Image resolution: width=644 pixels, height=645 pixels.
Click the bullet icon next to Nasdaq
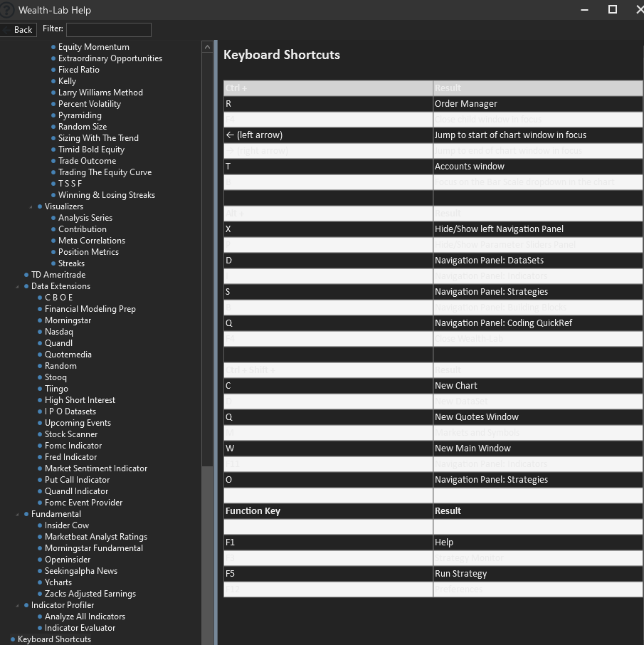[40, 332]
